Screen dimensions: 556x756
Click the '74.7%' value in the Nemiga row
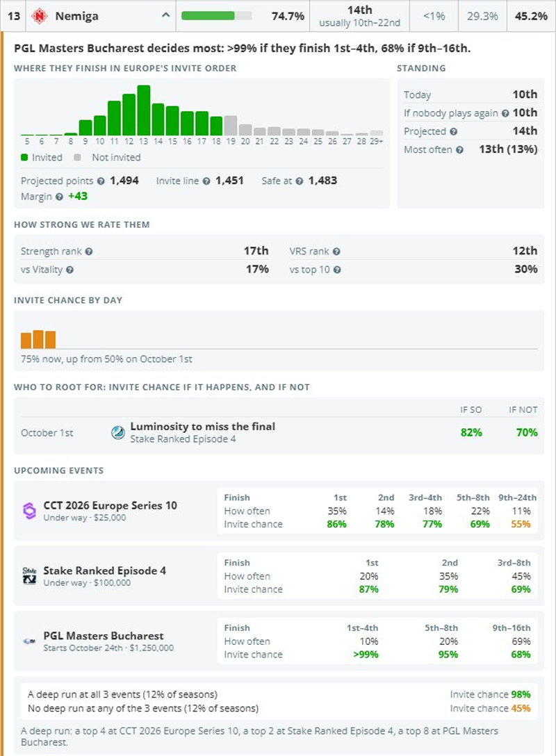[x=288, y=17]
